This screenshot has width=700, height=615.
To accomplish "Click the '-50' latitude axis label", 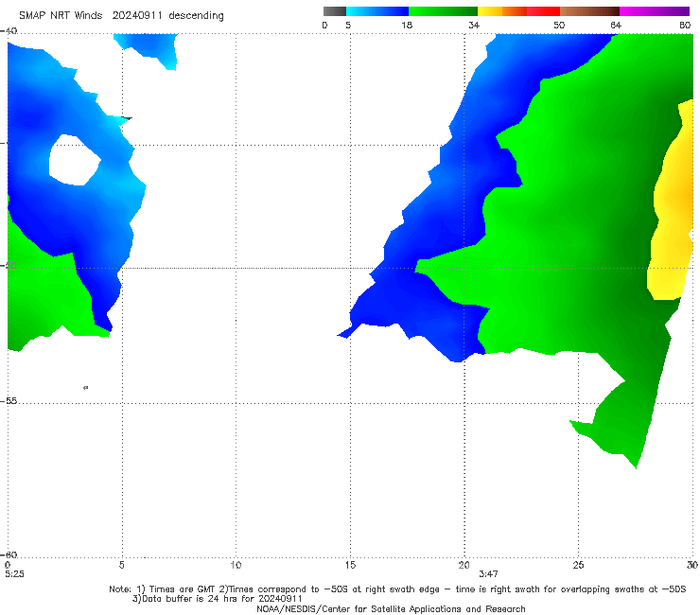I will (x=9, y=265).
